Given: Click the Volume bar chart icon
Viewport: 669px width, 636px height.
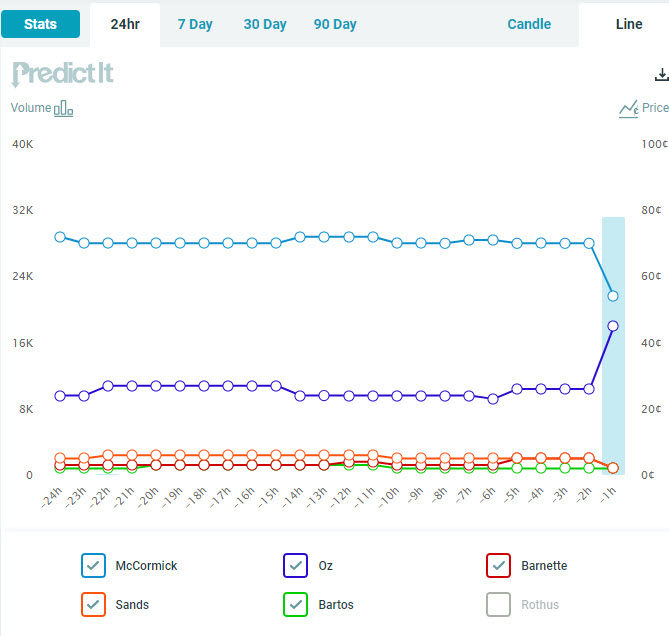Looking at the screenshot, I should (63, 108).
